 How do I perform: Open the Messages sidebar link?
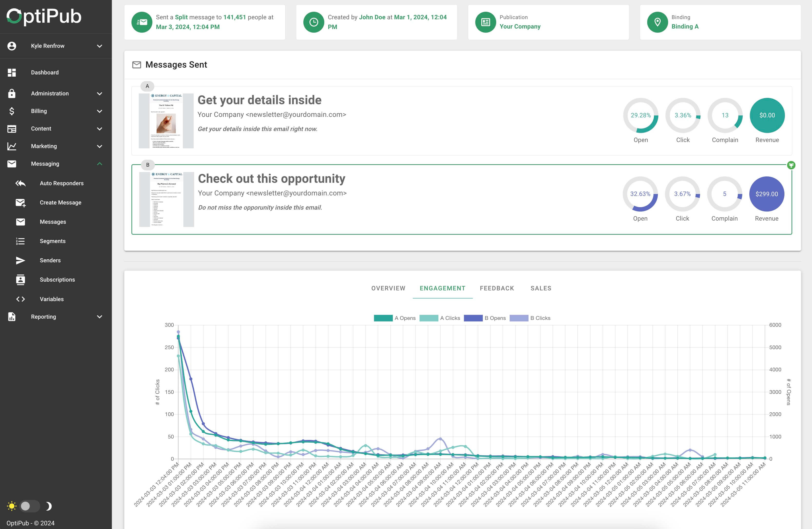[x=53, y=222]
